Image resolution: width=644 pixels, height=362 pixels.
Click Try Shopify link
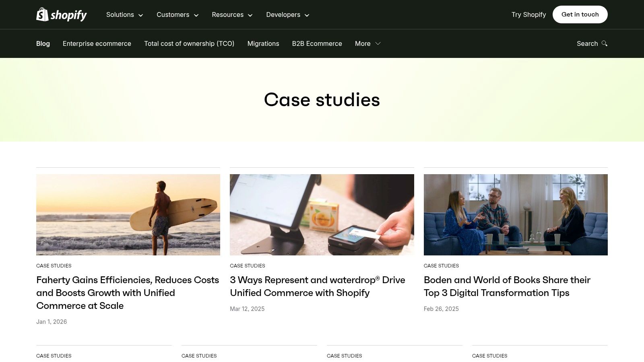(x=528, y=14)
